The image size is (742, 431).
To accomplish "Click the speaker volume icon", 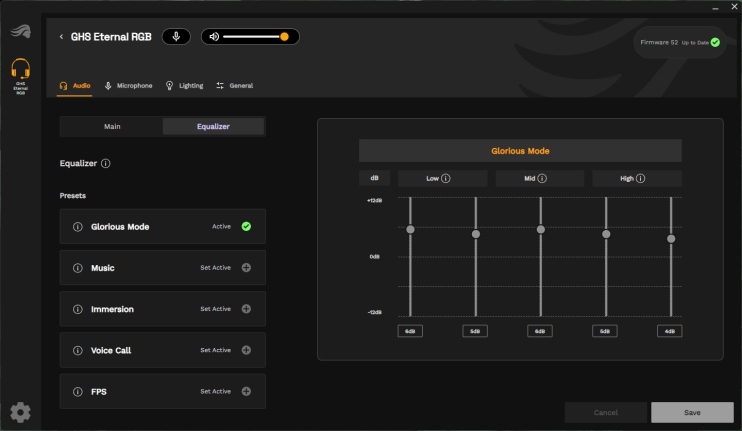I will 214,36.
